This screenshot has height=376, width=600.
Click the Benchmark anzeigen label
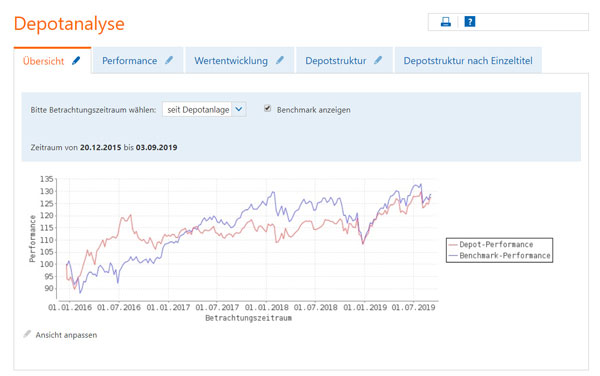coord(313,110)
